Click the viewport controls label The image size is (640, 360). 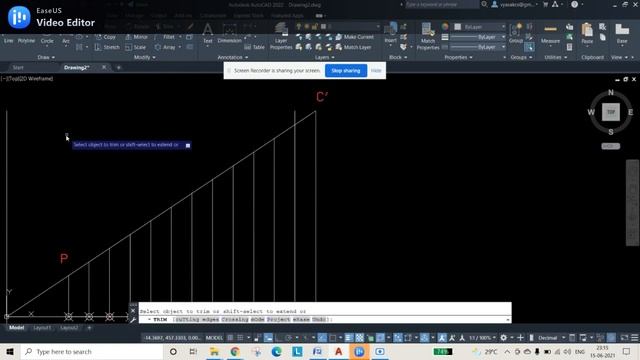coord(27,79)
